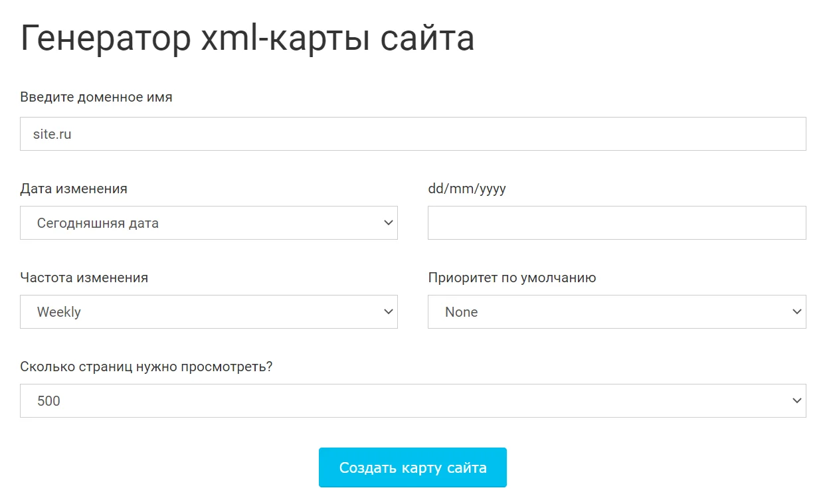Click the arrow icon on the Weekly dropdown
This screenshot has height=504, width=829.
(389, 312)
